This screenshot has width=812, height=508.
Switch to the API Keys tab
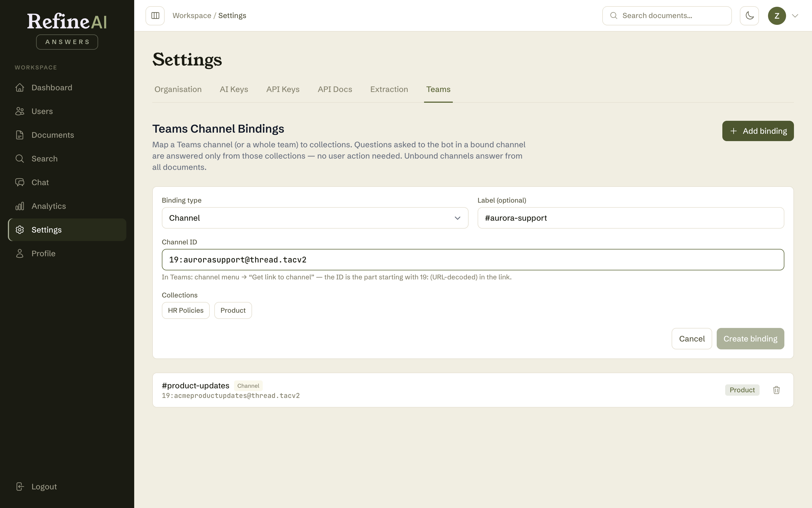click(x=283, y=89)
